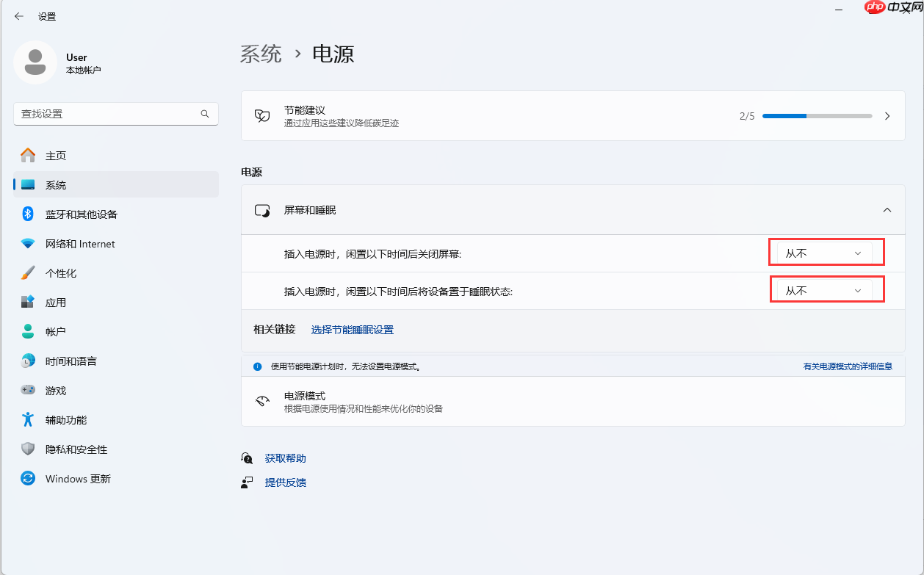Screen dimensions: 924x575
Task: Click 有关电源模式的详细信息 link
Action: tap(848, 366)
